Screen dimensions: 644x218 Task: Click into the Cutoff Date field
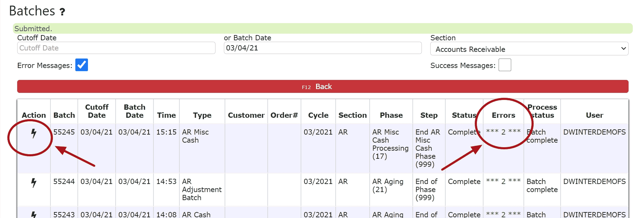coord(116,48)
